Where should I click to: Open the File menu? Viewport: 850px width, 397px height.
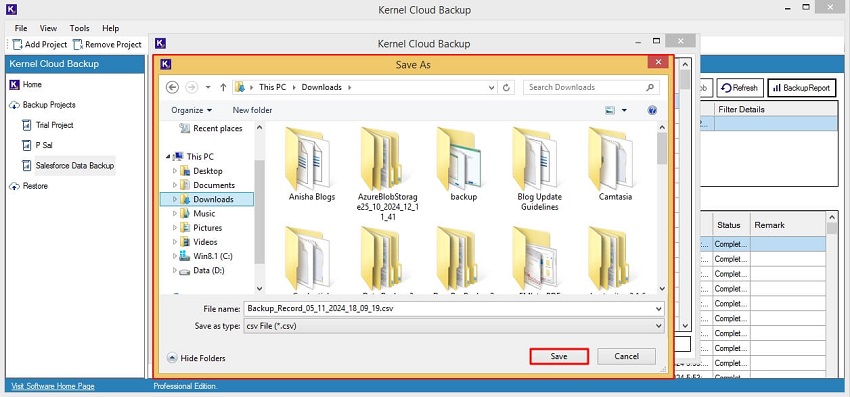(21, 28)
